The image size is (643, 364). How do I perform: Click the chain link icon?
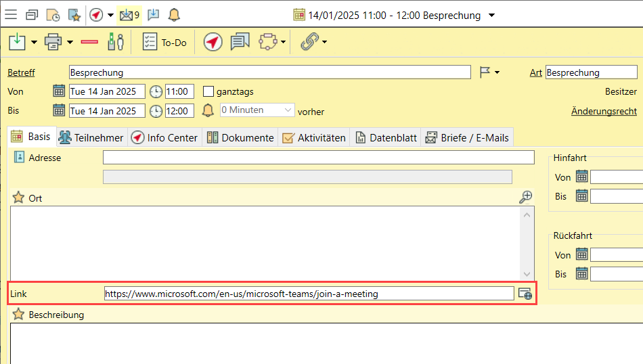coord(309,42)
